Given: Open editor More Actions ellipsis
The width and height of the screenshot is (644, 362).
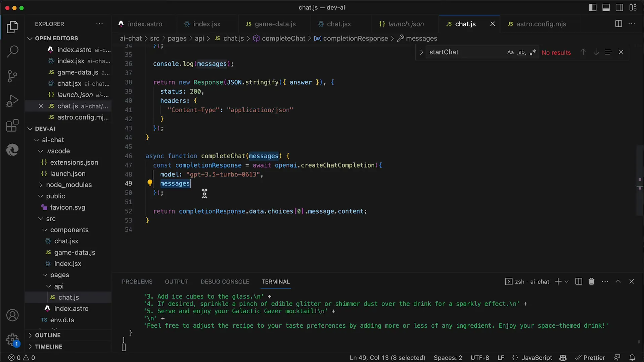Looking at the screenshot, I should click(x=632, y=24).
